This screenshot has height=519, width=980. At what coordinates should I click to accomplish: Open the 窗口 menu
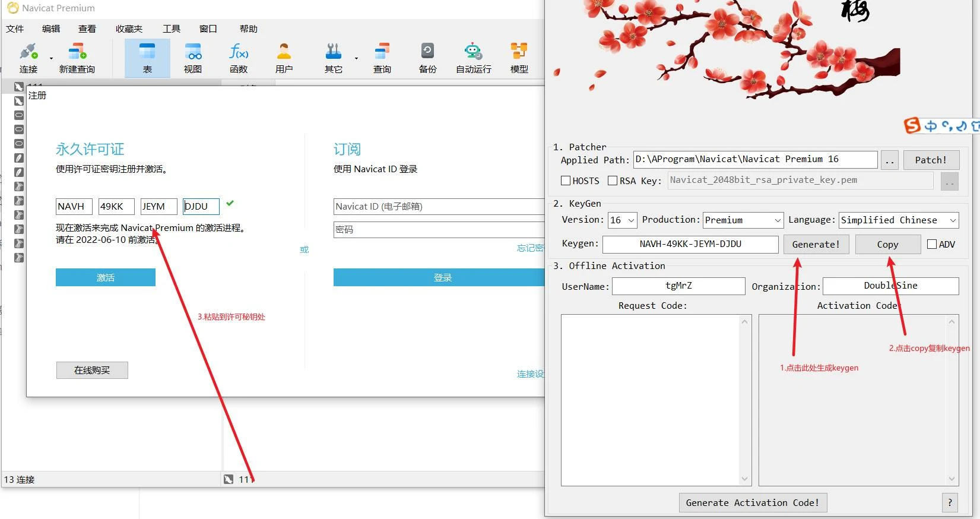(208, 29)
